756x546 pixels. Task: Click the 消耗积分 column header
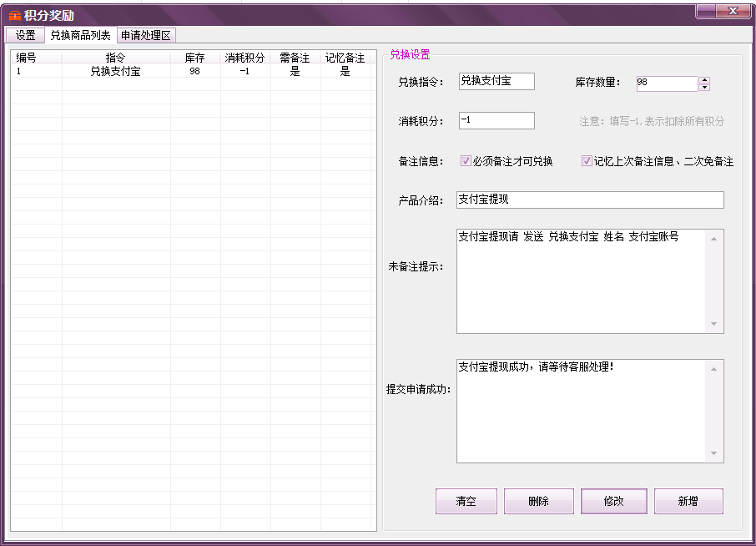244,58
